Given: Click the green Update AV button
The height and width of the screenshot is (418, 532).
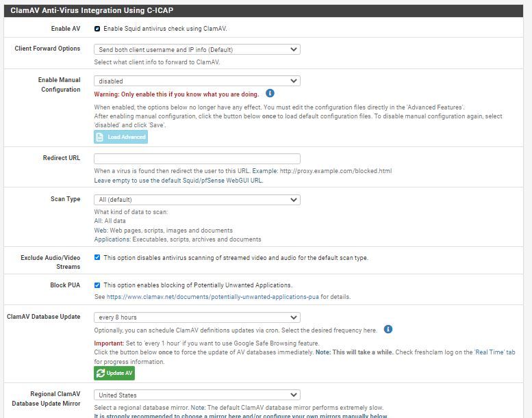Looking at the screenshot, I should click(114, 373).
